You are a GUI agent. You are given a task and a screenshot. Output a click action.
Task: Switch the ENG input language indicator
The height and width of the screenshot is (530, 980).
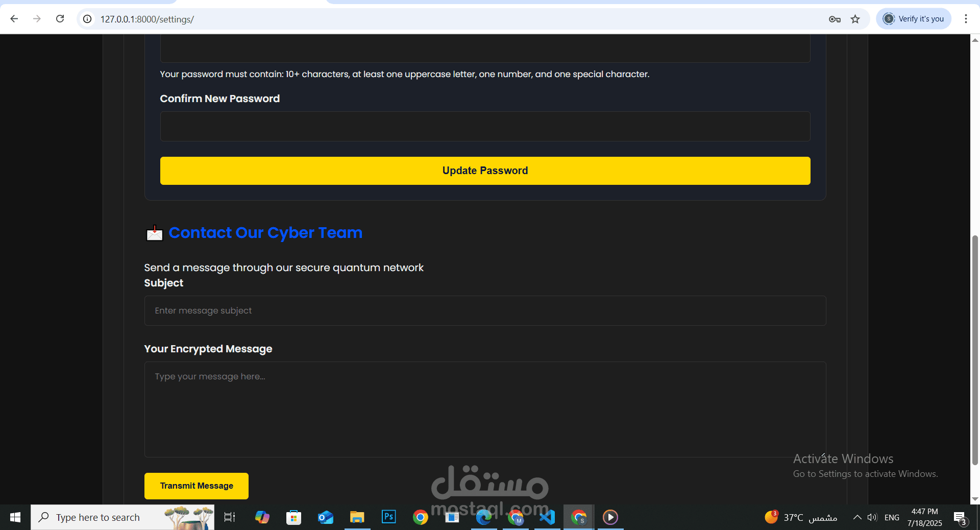click(892, 517)
